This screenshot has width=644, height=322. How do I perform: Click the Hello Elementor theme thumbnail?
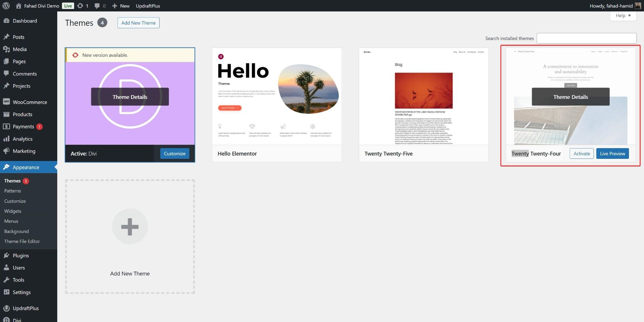(x=276, y=96)
